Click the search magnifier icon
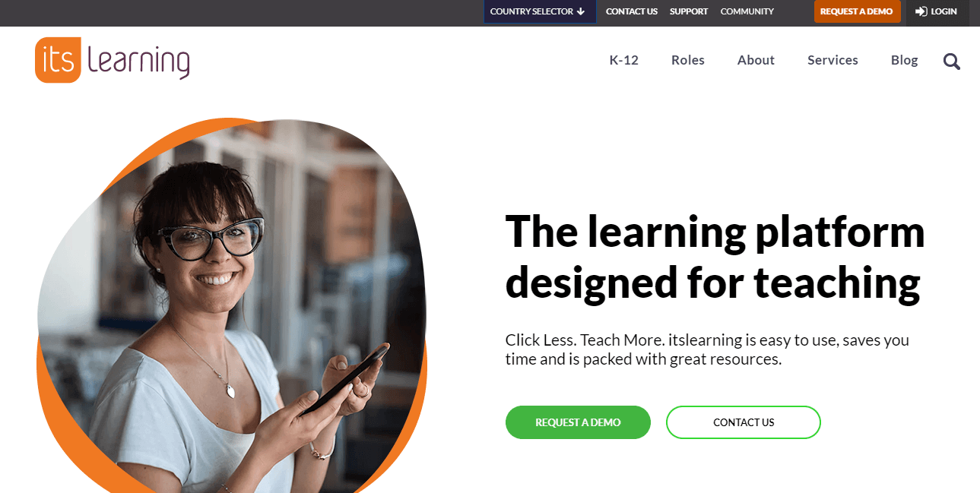Screen dimensions: 980x493 click(951, 61)
